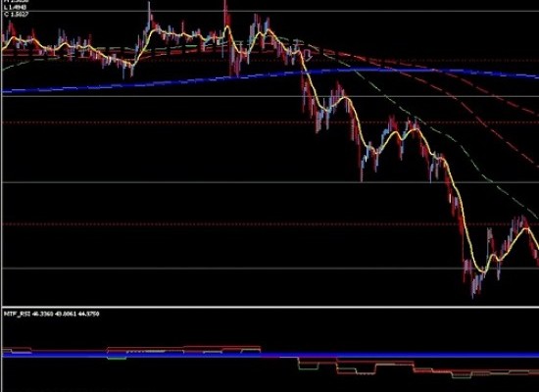Image resolution: width=539 pixels, height=392 pixels.
Task: Click the low price label starting with L
Action: coord(15,7)
